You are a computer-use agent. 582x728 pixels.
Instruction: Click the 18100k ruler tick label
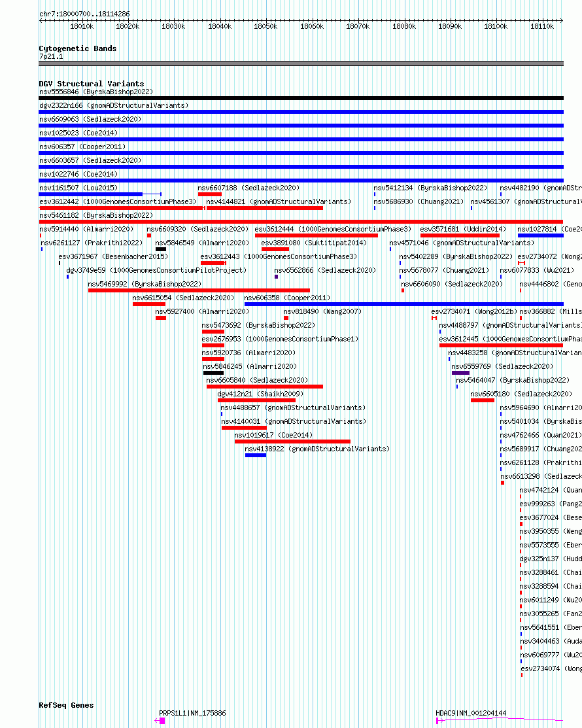click(x=496, y=26)
